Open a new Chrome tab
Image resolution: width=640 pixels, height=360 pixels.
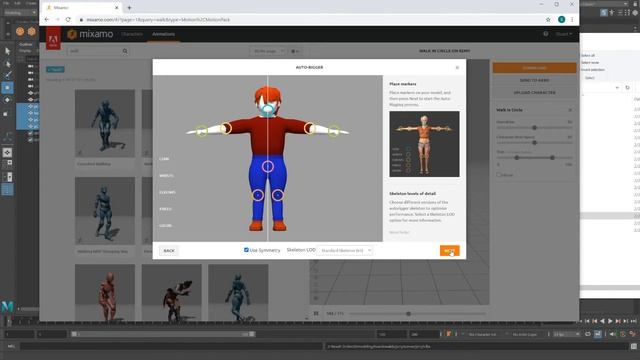pyautogui.click(x=129, y=7)
